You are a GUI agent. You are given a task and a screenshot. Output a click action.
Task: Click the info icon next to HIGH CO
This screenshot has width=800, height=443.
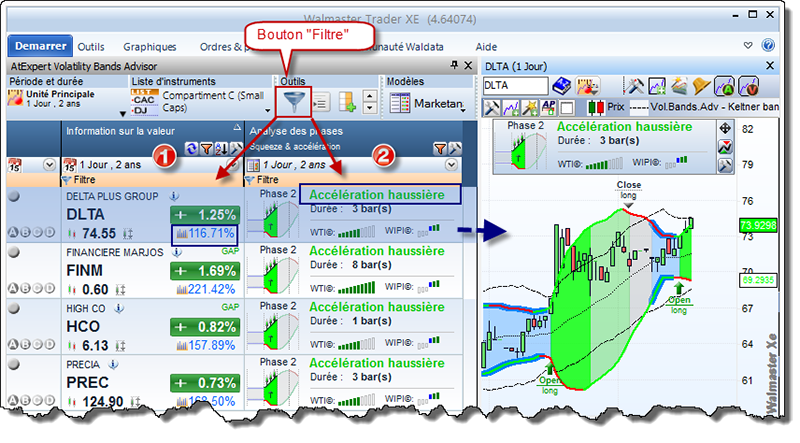point(119,308)
